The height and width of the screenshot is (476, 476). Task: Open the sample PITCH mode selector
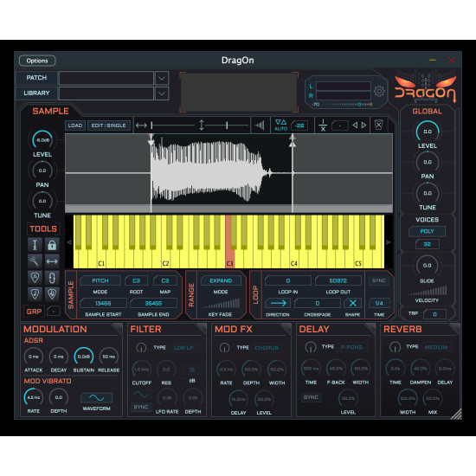pos(100,280)
